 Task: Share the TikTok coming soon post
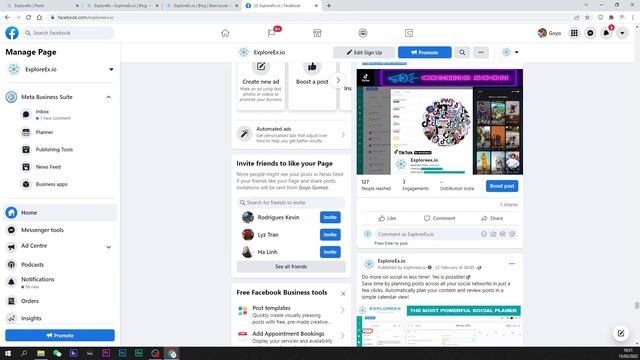tap(492, 218)
